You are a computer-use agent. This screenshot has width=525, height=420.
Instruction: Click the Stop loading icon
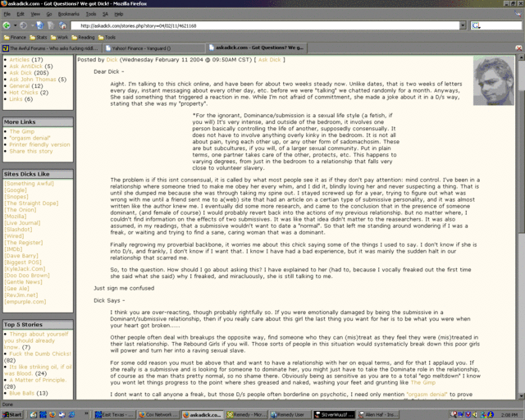51,25
